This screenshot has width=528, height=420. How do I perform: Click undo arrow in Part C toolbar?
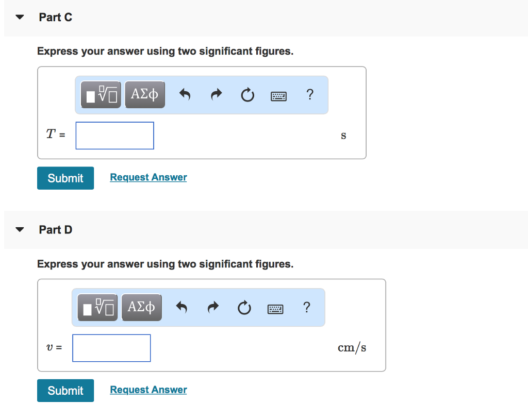pyautogui.click(x=185, y=95)
